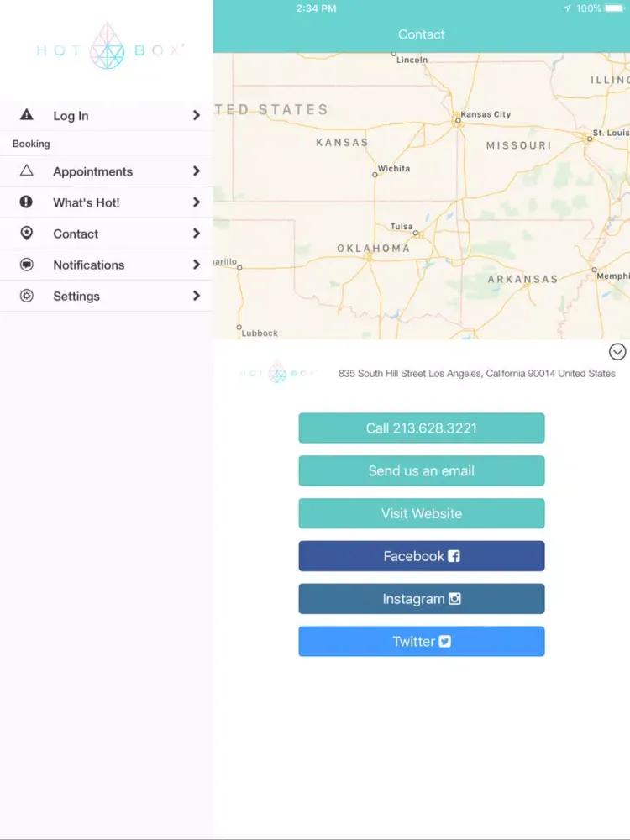Click the location services arrow in status bar
The height and width of the screenshot is (840, 630).
(x=567, y=8)
